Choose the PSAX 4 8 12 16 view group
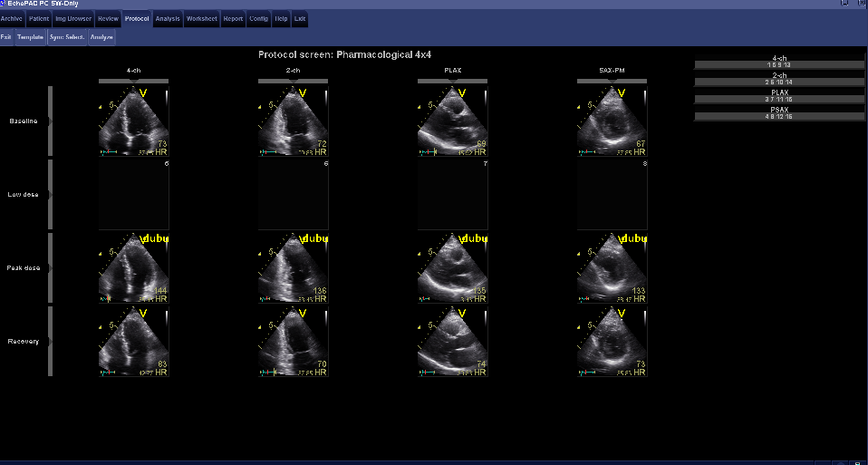 pos(779,113)
